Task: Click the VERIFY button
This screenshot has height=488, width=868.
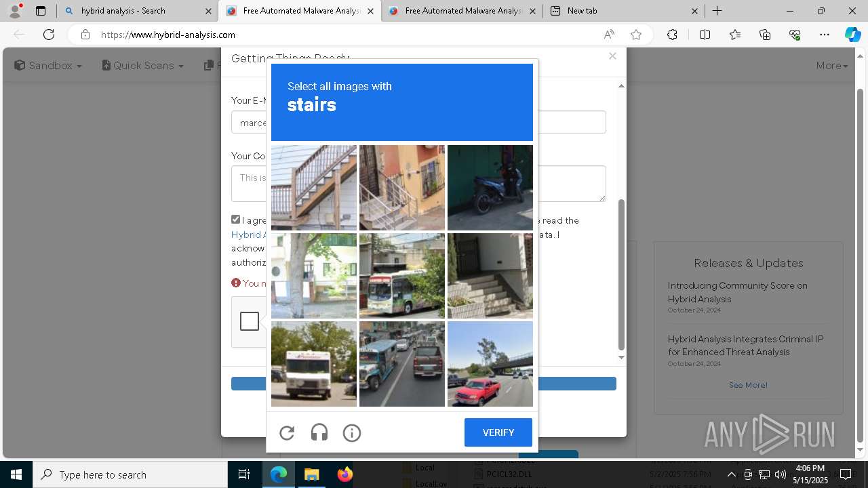Action: pos(498,432)
